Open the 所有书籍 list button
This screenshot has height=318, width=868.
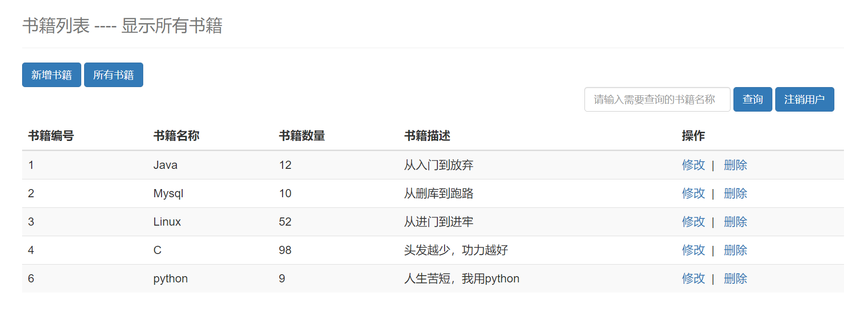click(113, 75)
